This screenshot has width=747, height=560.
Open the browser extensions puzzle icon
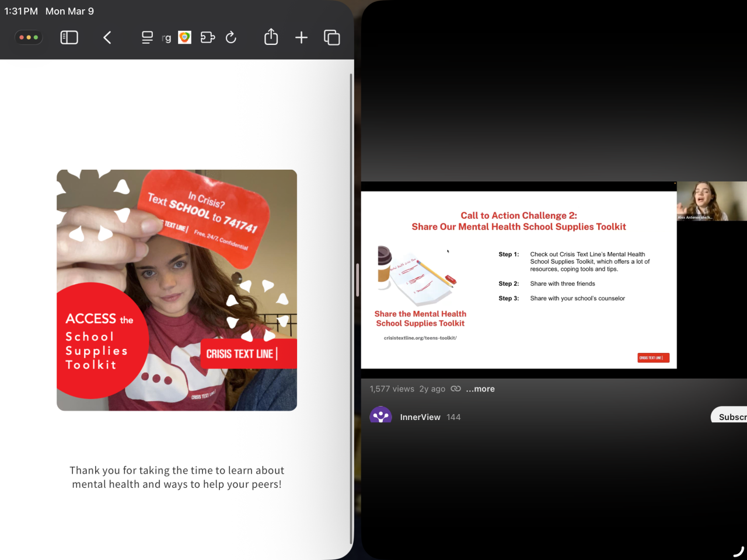point(208,37)
